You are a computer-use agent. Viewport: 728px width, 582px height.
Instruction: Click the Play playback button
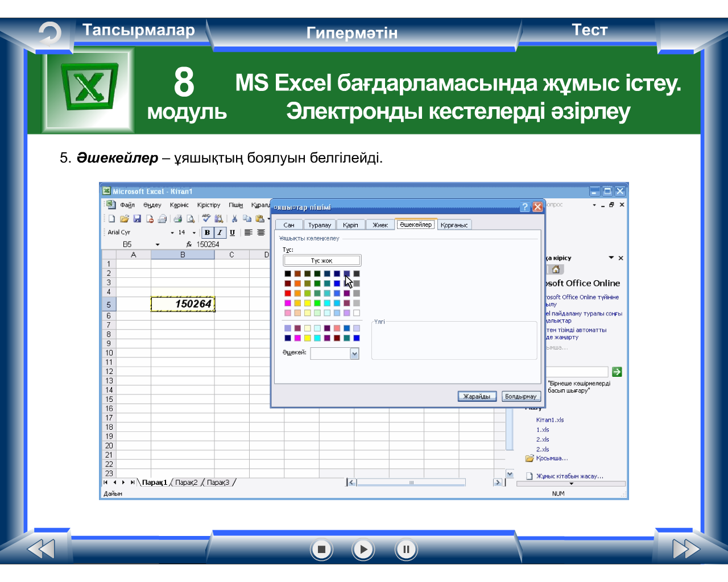(363, 549)
